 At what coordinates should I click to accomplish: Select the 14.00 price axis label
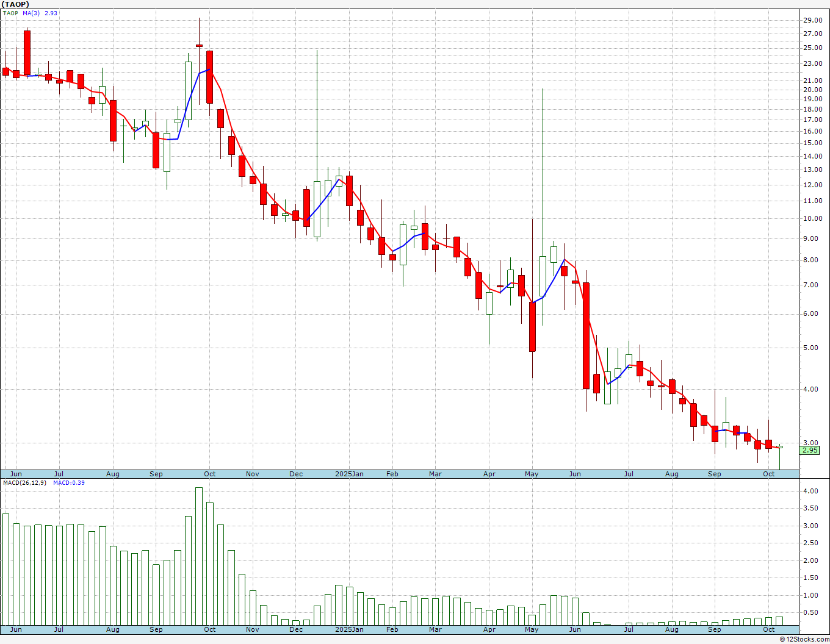[812, 156]
